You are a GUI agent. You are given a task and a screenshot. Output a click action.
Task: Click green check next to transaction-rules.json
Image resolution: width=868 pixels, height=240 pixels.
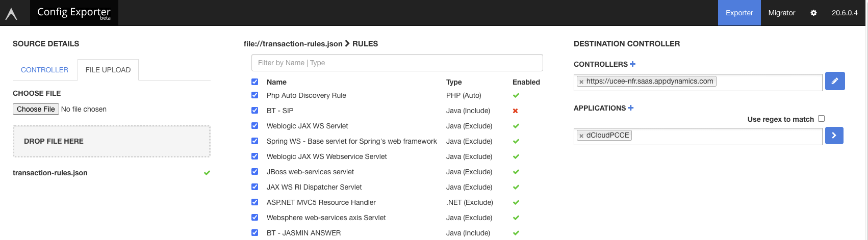pos(207,173)
